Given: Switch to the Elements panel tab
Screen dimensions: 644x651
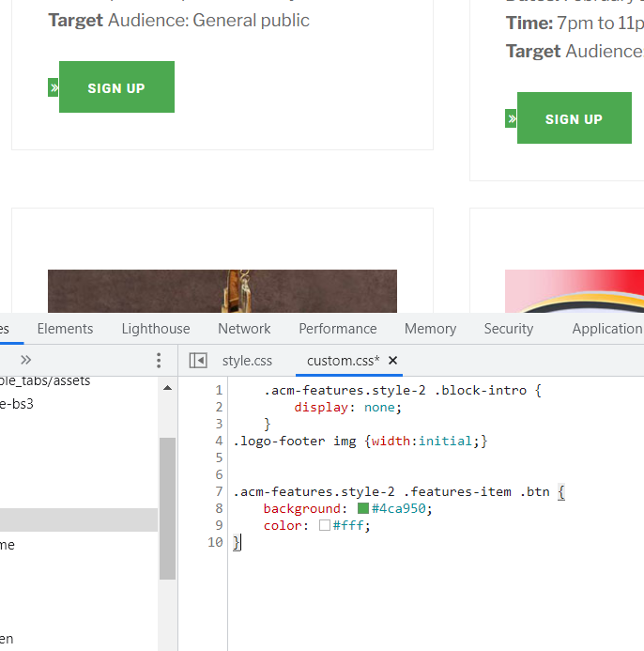Looking at the screenshot, I should pos(65,329).
